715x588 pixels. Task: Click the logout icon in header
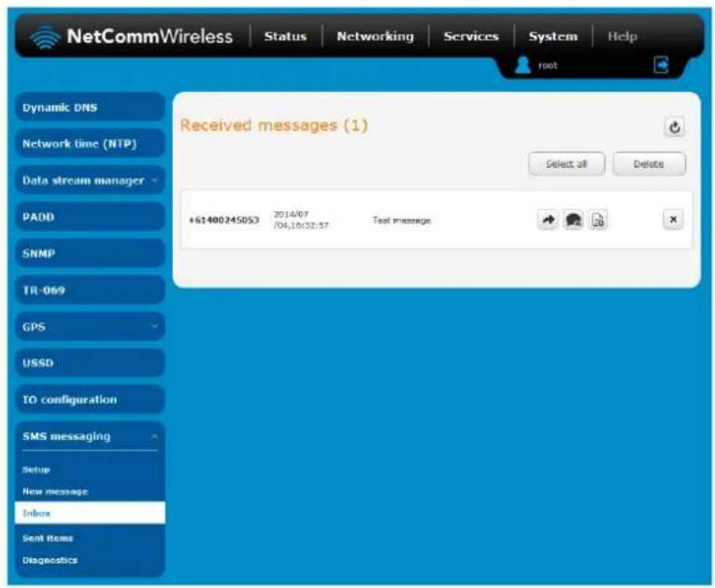coord(661,65)
